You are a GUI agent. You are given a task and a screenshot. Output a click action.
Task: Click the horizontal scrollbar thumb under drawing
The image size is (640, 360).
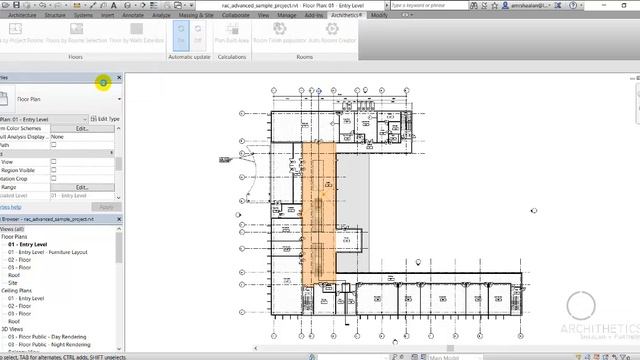point(450,348)
